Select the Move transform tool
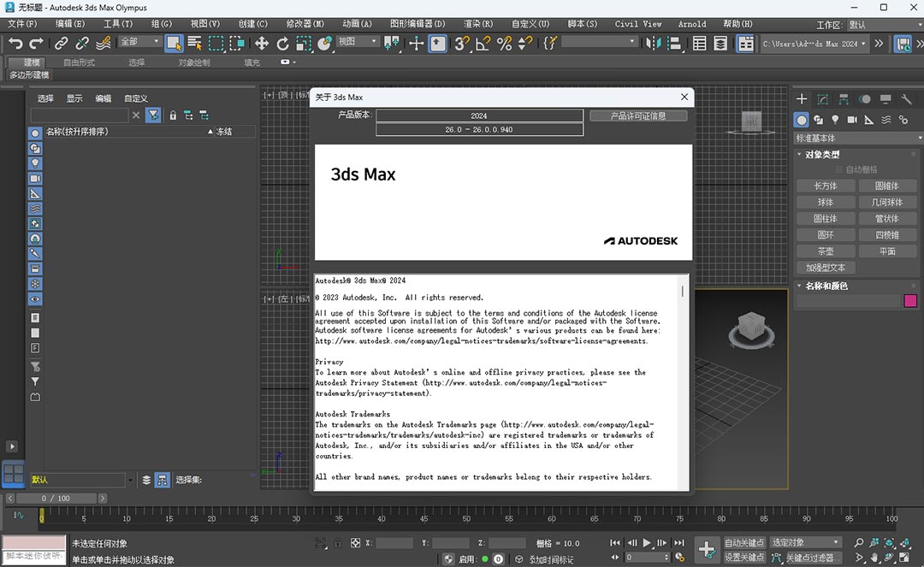The width and height of the screenshot is (924, 567). click(x=262, y=43)
